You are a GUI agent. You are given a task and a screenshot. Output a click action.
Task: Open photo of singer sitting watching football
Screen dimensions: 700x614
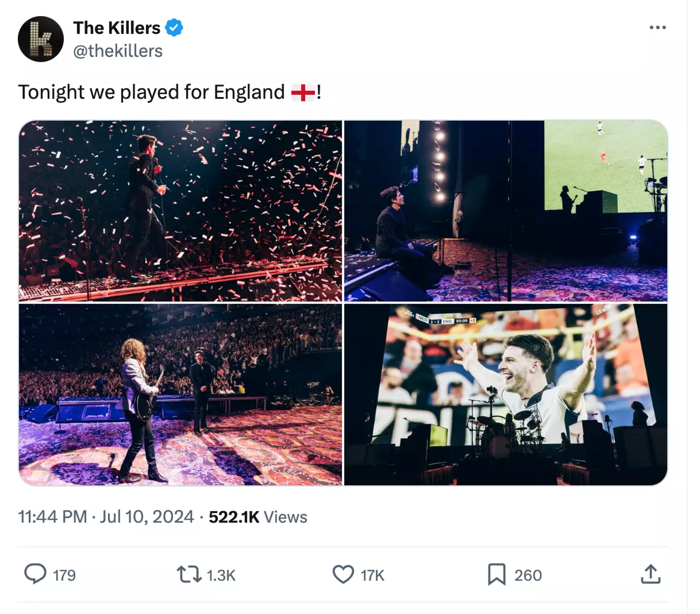(x=506, y=211)
